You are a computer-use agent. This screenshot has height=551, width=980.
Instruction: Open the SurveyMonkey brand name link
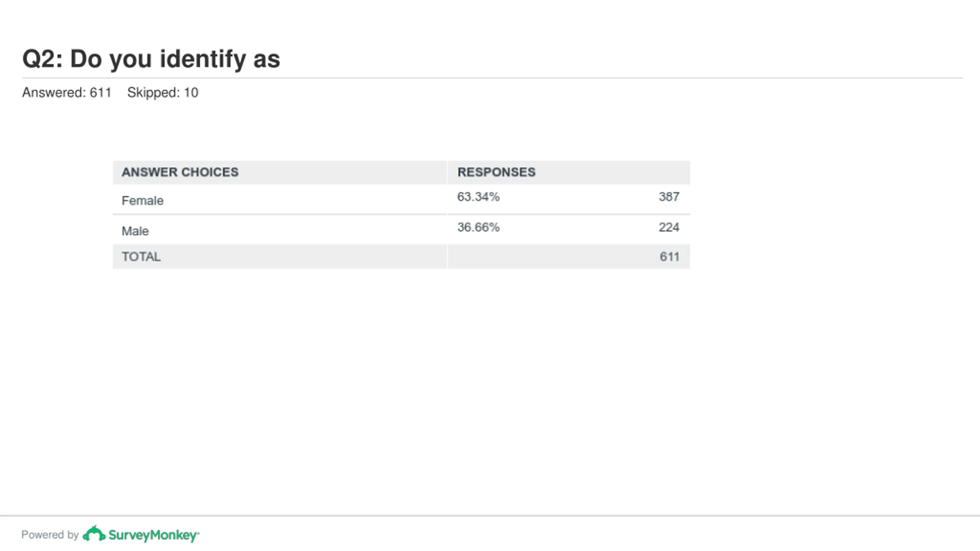[154, 535]
